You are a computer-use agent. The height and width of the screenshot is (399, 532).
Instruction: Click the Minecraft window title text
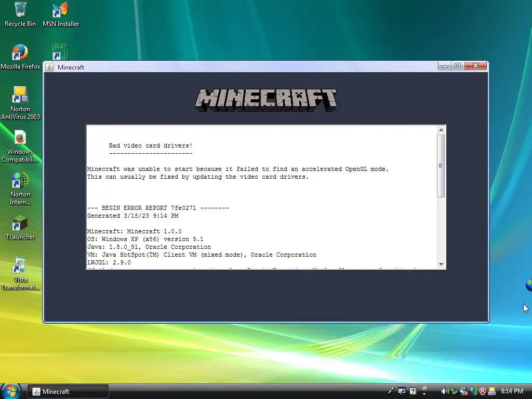[71, 67]
